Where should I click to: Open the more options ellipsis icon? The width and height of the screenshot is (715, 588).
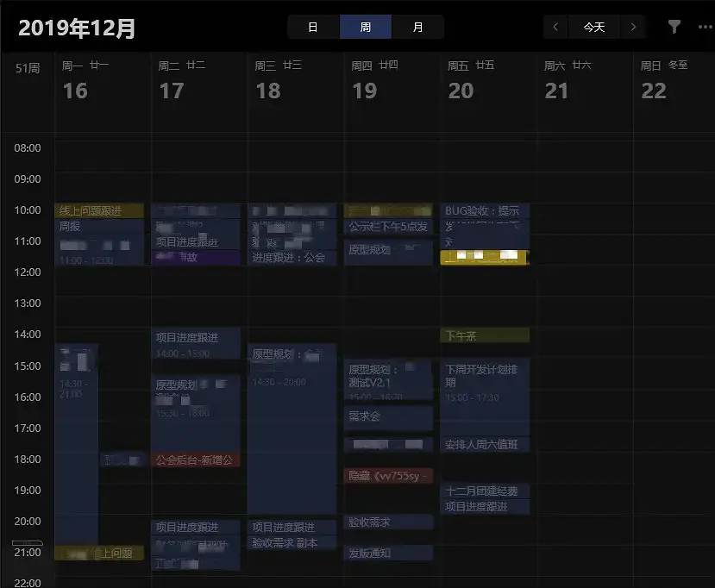pos(706,26)
